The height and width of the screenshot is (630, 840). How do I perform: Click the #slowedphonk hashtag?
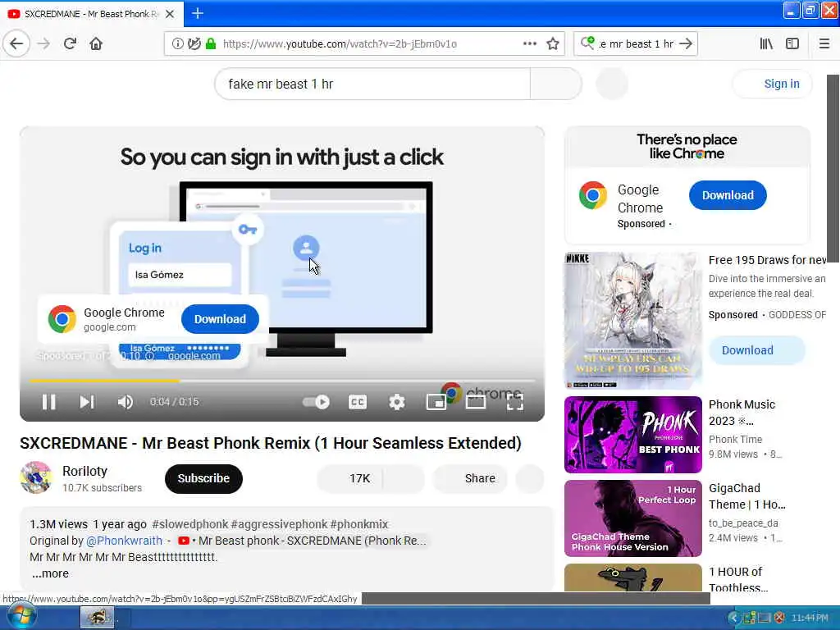coord(189,524)
